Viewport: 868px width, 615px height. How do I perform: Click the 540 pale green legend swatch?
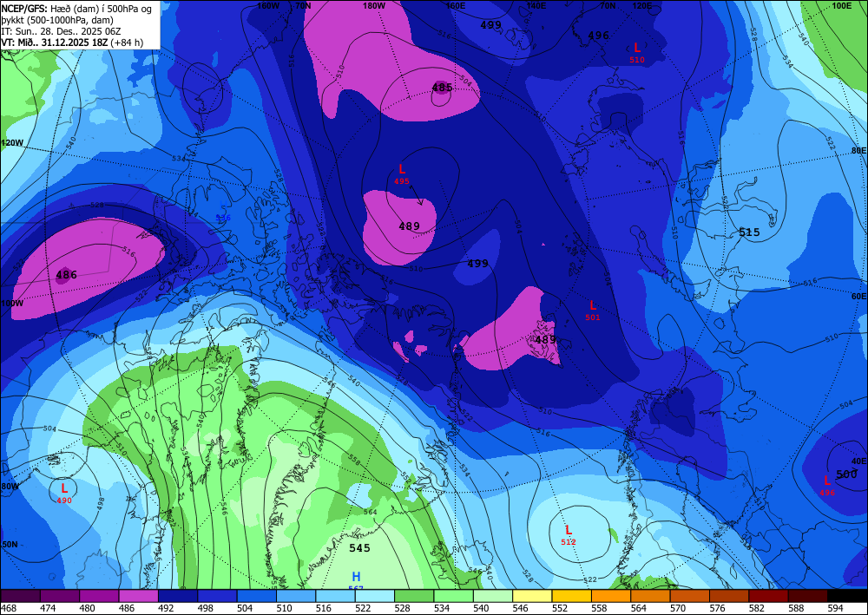(x=493, y=596)
